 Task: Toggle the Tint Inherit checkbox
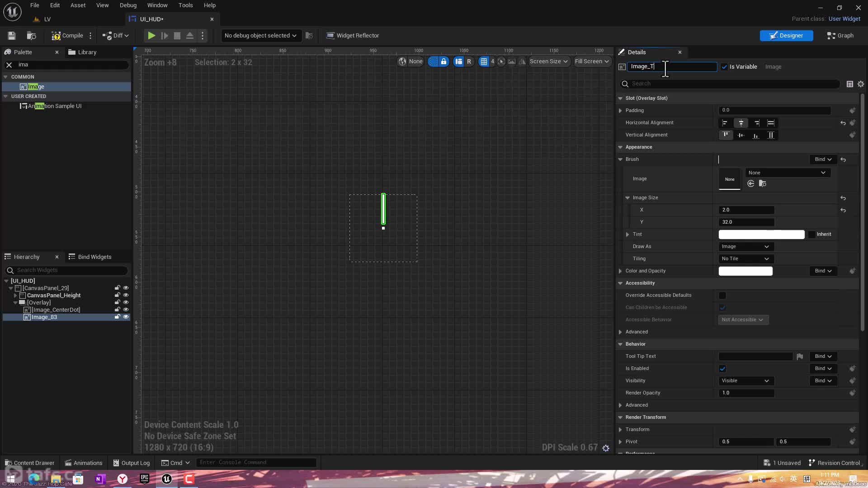click(812, 235)
